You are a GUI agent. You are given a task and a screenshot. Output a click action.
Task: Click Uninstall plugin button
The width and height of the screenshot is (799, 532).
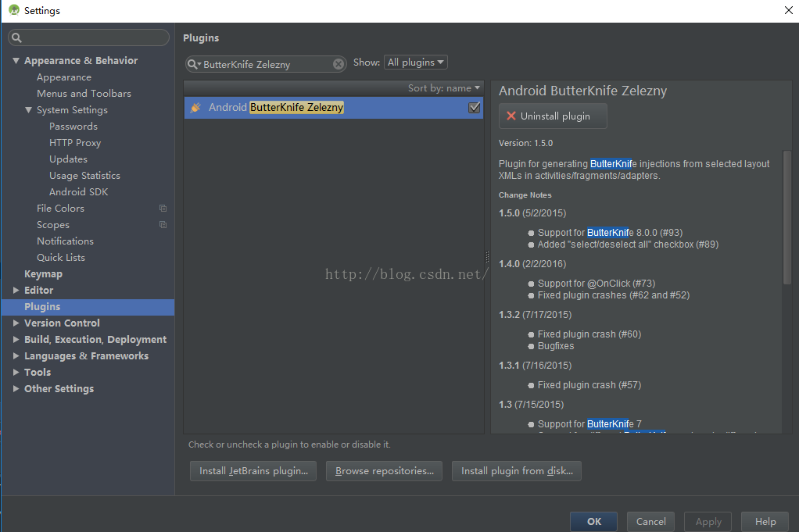[553, 116]
